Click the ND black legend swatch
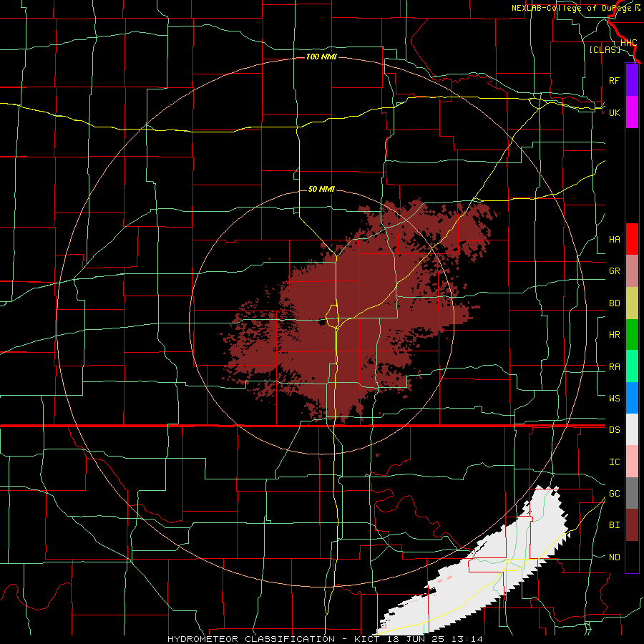 pyautogui.click(x=632, y=557)
